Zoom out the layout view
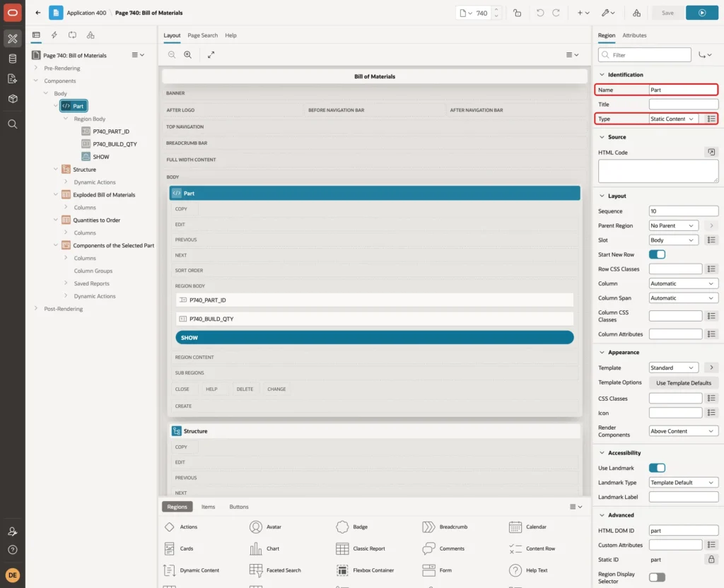Screen dimensions: 724x588 [172, 54]
